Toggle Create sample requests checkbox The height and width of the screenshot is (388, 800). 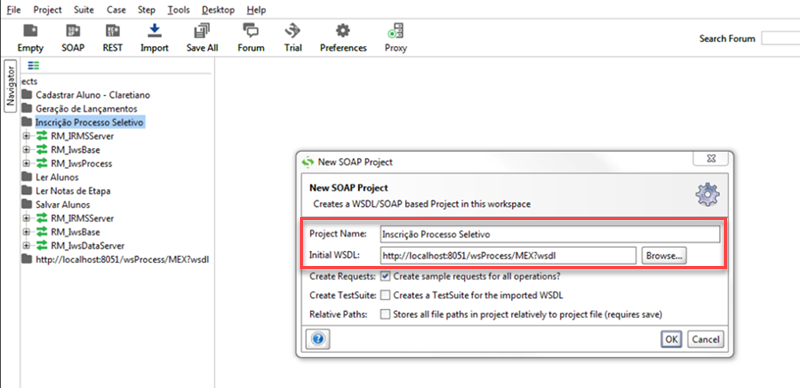[x=386, y=277]
